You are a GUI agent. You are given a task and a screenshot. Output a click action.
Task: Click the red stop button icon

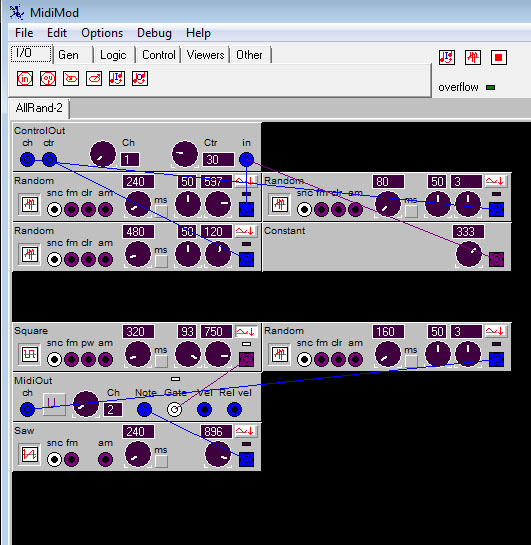point(499,58)
